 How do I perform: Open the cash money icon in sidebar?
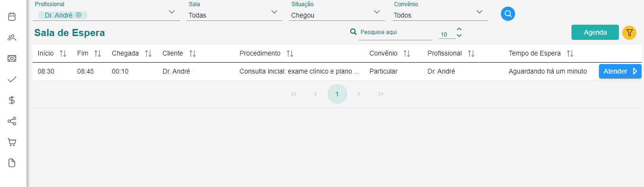[x=12, y=58]
